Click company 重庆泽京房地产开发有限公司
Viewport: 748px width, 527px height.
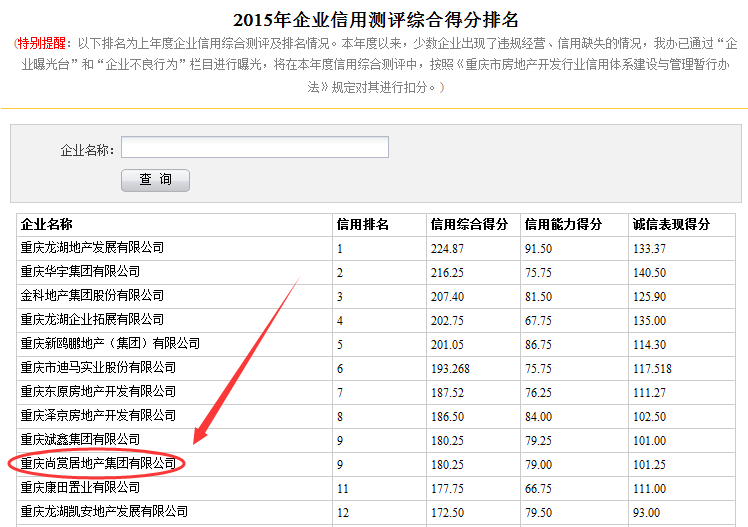tap(98, 415)
